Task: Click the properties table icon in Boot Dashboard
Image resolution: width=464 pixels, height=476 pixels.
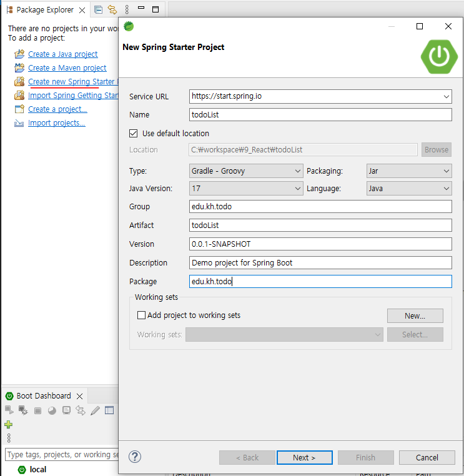Action: pyautogui.click(x=109, y=410)
